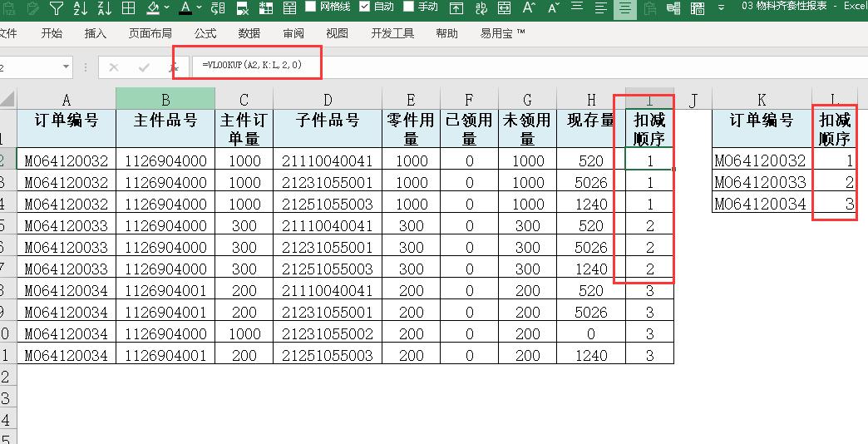
Task: Increase font size with A^ icon
Action: 529,7
